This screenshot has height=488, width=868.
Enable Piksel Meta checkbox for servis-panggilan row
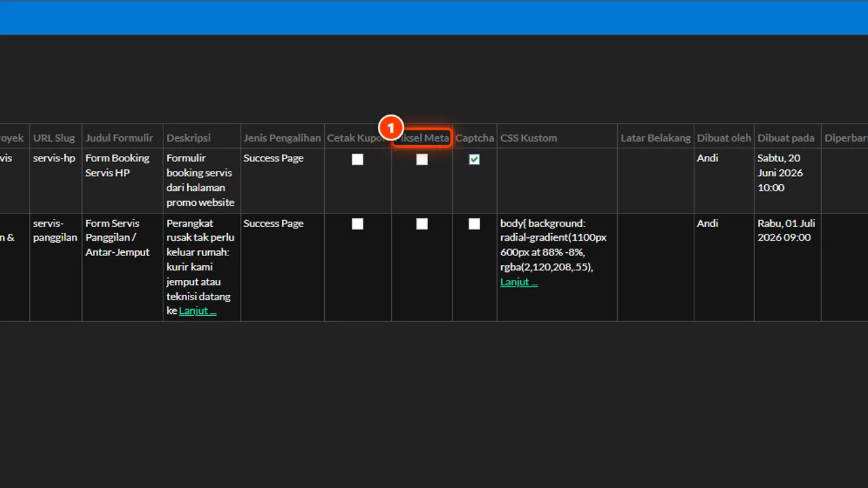[422, 224]
